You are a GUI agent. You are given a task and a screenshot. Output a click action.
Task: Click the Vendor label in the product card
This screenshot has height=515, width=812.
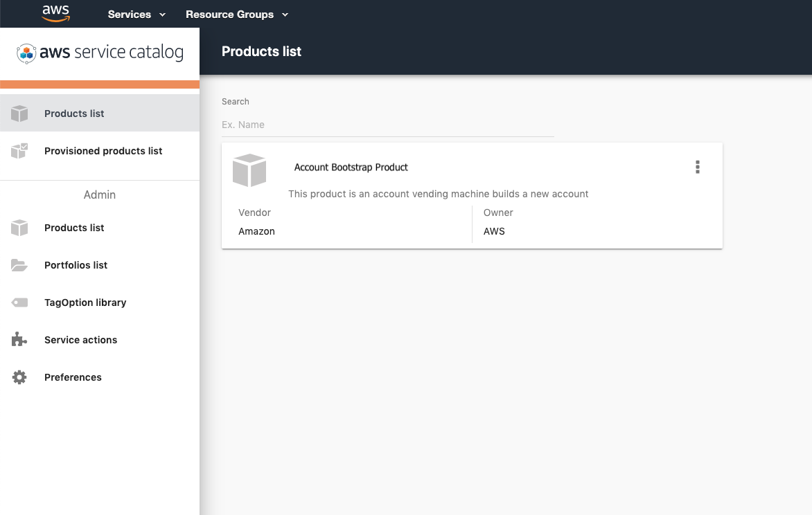tap(254, 213)
